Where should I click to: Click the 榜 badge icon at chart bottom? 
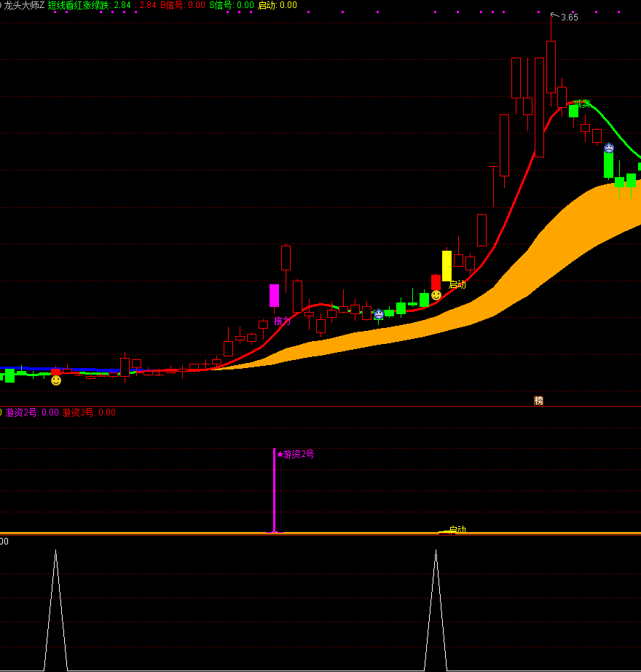[x=538, y=400]
